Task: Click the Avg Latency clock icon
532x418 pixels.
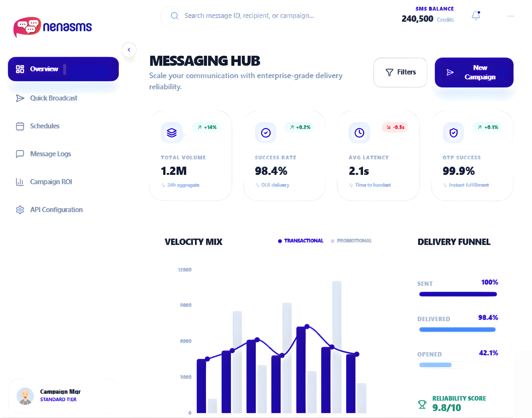Action: pyautogui.click(x=359, y=133)
